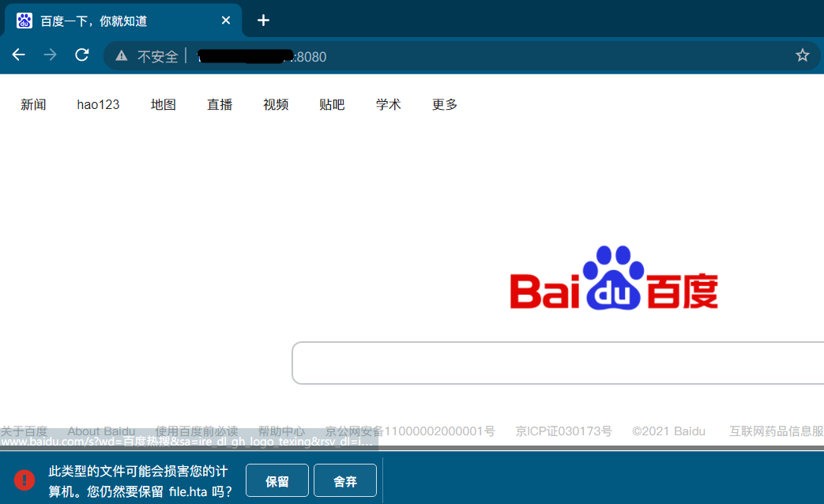This screenshot has height=504, width=824.
Task: Click the ©2021 Baidu footer text
Action: pos(668,431)
